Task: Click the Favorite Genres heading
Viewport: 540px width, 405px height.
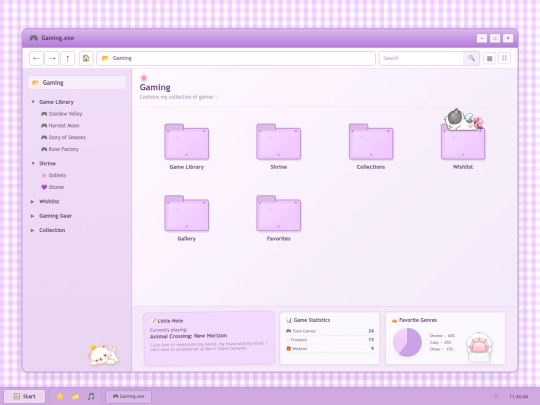Action: [x=414, y=320]
